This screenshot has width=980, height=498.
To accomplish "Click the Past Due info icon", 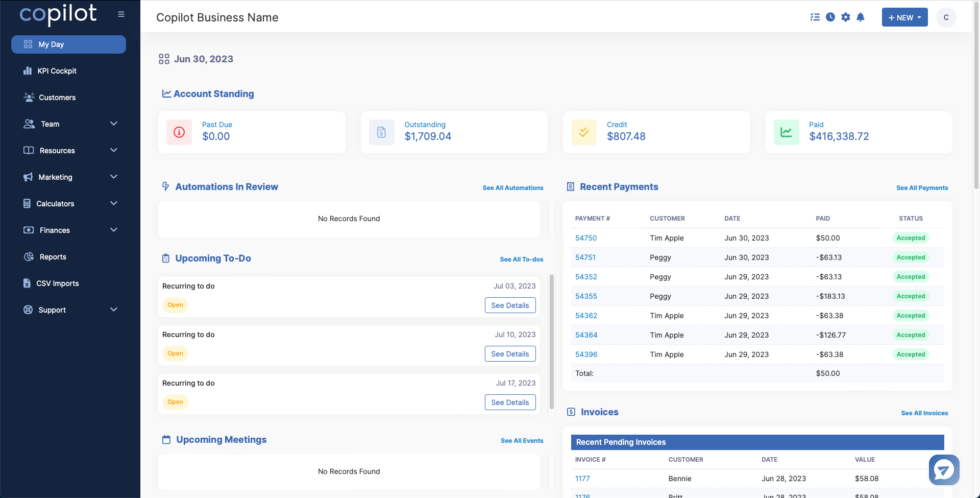I will [179, 132].
